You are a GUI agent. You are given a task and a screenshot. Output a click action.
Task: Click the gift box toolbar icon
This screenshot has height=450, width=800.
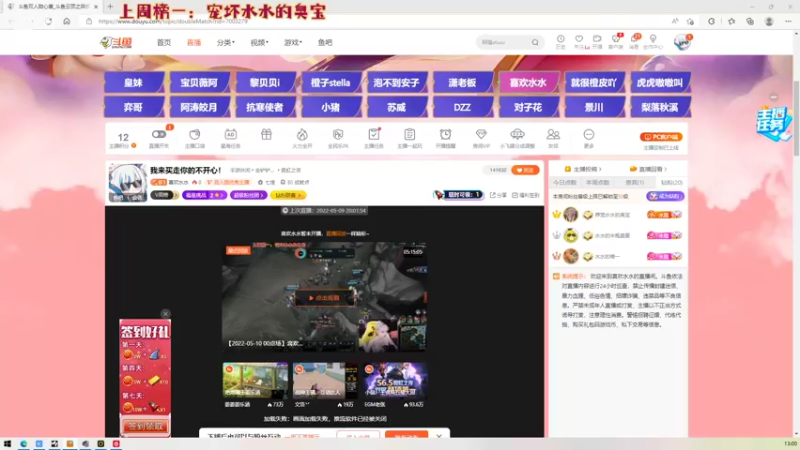point(266,134)
